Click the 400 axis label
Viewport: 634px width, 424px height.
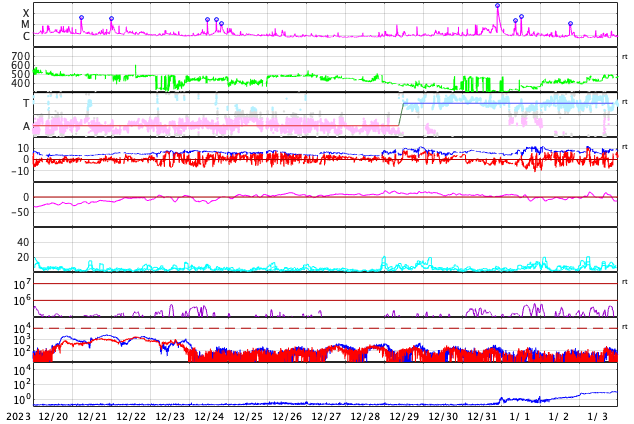[x=21, y=83]
